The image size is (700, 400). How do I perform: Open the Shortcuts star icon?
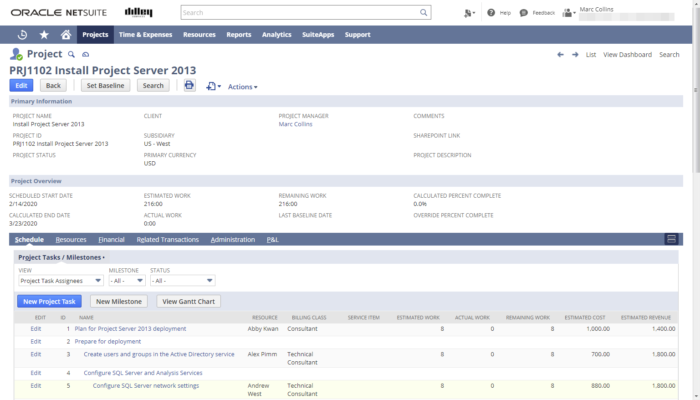(x=44, y=35)
